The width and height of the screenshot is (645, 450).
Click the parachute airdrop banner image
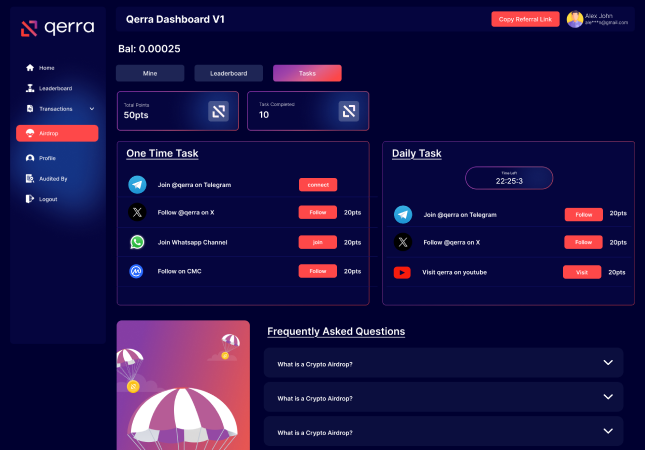[x=183, y=385]
